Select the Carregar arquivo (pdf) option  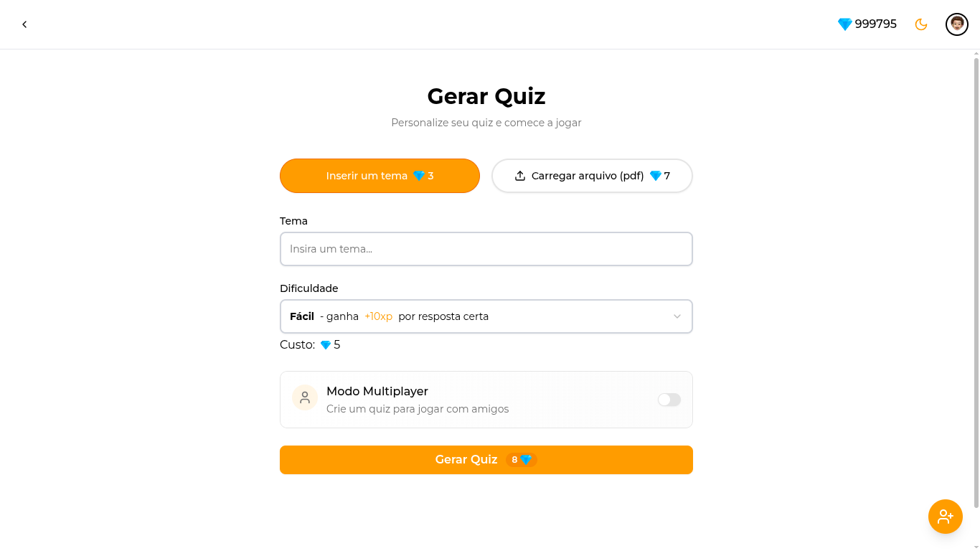point(592,175)
